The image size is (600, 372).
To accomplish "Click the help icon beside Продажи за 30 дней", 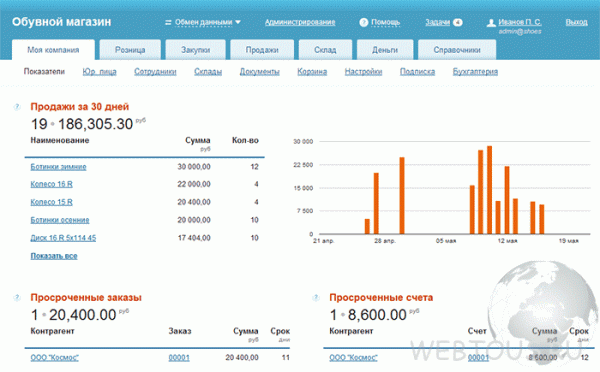I will 17,107.
